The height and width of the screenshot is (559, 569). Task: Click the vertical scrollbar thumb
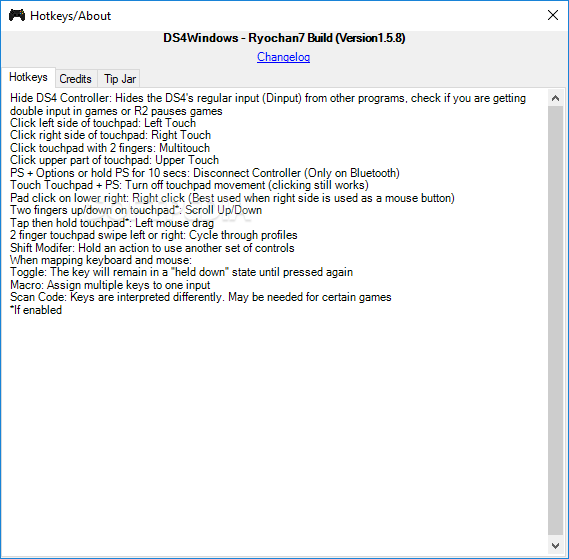[555, 321]
